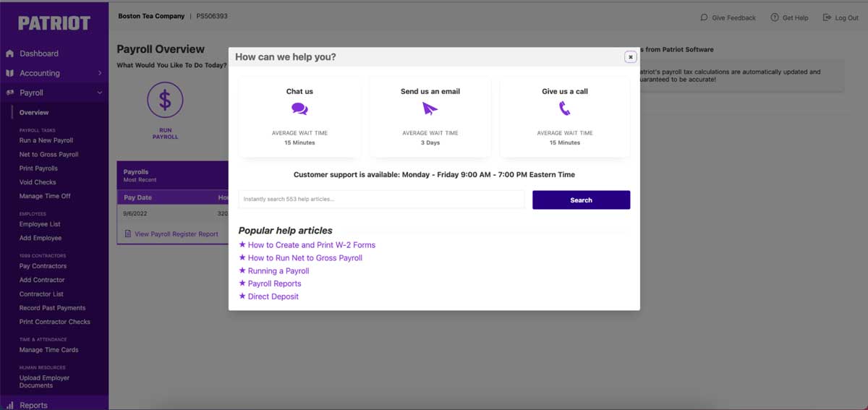Click the Chat us speech bubble icon
This screenshot has width=868, height=410.
[x=299, y=108]
